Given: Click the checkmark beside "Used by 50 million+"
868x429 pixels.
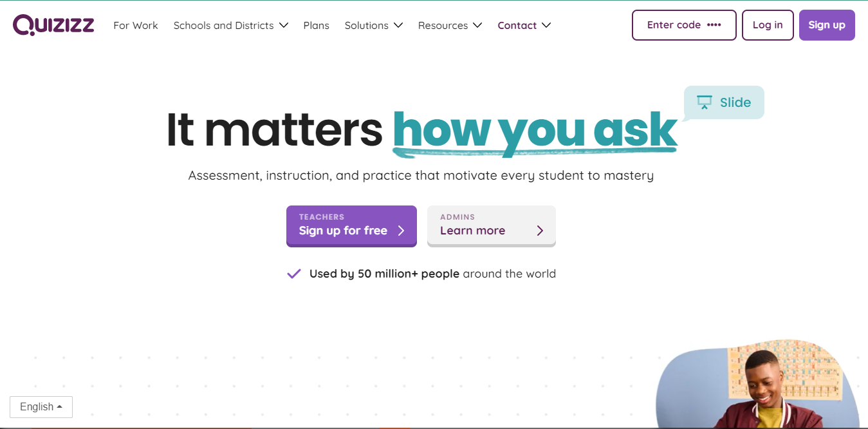Looking at the screenshot, I should click(x=293, y=273).
